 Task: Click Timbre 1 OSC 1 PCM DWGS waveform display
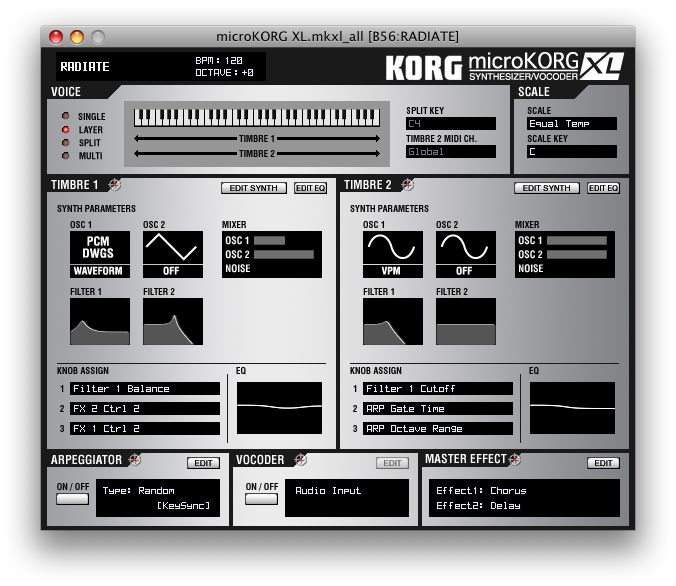[100, 254]
